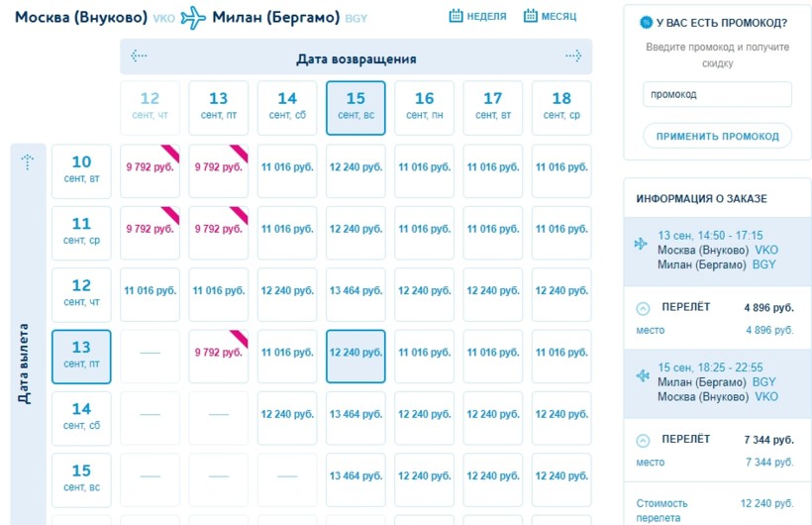Viewport: 812px width, 525px height.
Task: Click the return flight plane icon
Action: (641, 375)
